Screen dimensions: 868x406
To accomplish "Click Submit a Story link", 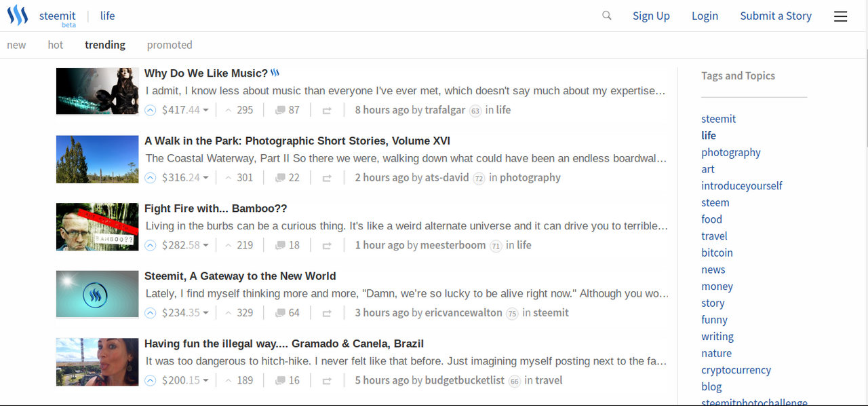I will pos(776,16).
